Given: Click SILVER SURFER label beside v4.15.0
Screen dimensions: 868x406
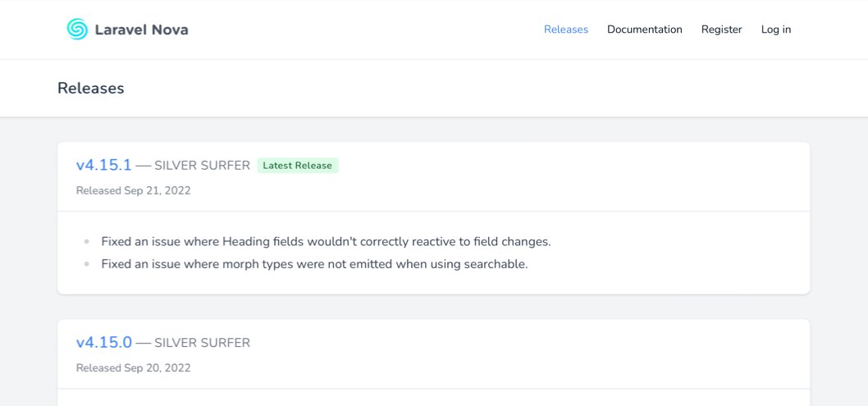Looking at the screenshot, I should tap(202, 343).
